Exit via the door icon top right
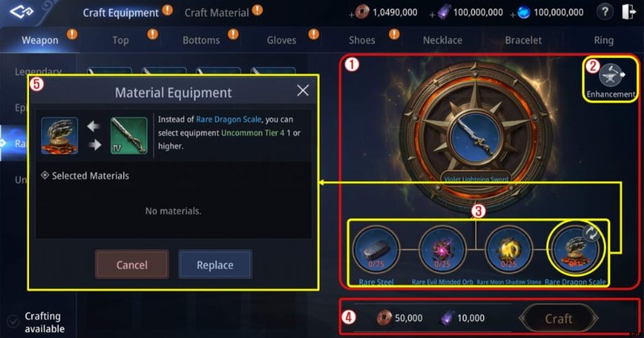644x338 pixels. point(629,12)
